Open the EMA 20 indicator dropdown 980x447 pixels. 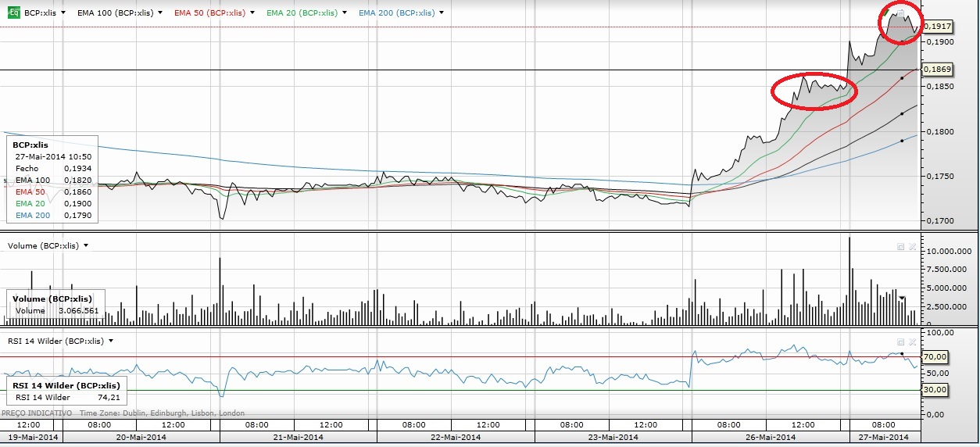click(345, 13)
